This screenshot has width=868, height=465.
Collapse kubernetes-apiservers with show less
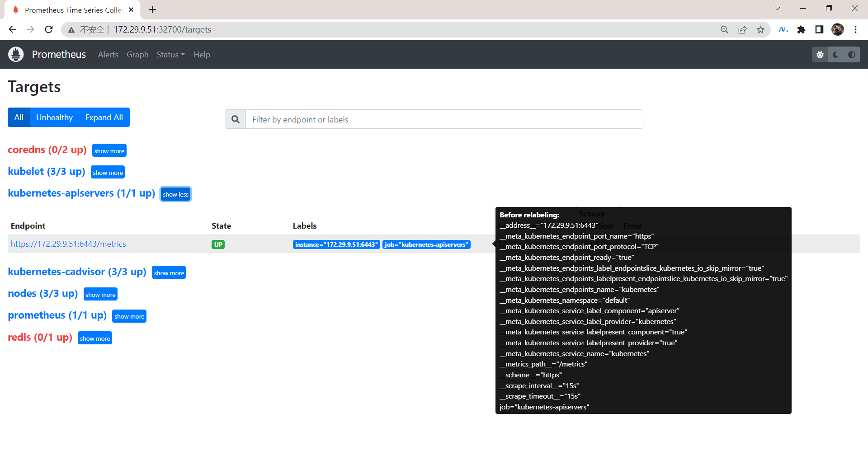pos(175,194)
